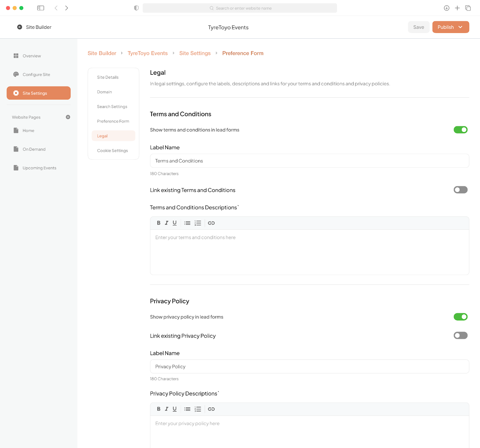Apply bold in Privacy Policy editor
Viewport: 480px width, 448px height.
pyautogui.click(x=159, y=409)
